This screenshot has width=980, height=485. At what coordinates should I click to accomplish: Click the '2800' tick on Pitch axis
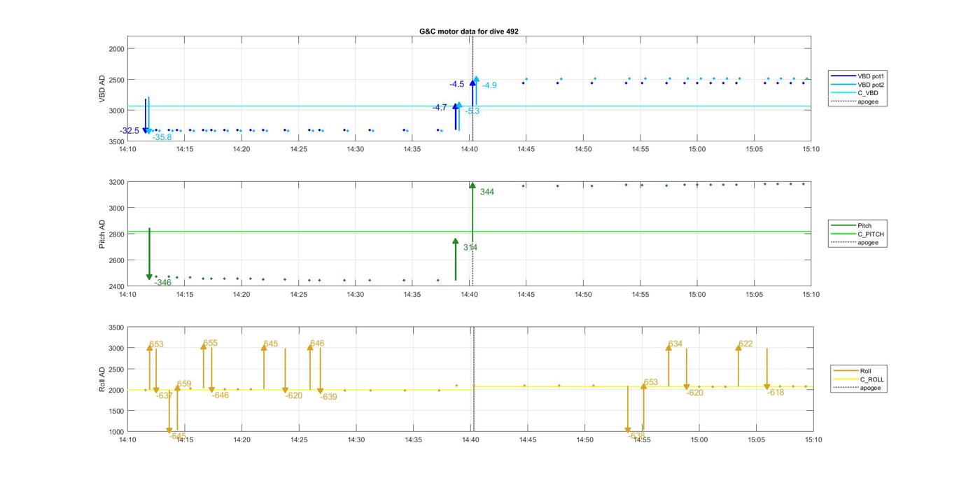click(115, 234)
